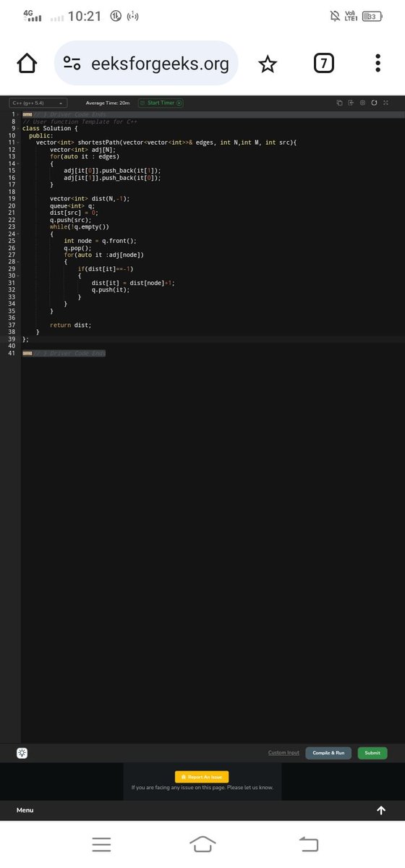Collapse the if block fold at line 30
The height and width of the screenshot is (868, 405).
tap(17, 276)
